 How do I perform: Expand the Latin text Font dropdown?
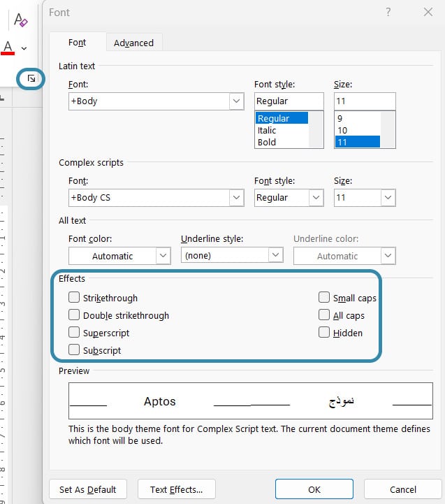[235, 101]
